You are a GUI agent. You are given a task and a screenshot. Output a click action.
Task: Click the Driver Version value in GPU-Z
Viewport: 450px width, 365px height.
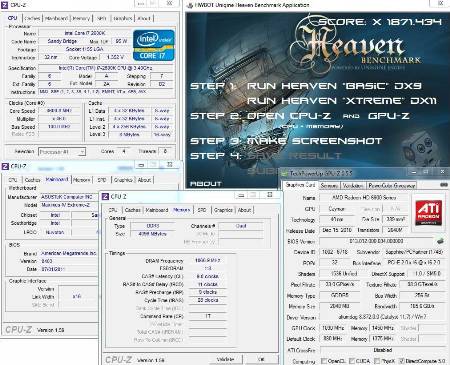pos(382,317)
